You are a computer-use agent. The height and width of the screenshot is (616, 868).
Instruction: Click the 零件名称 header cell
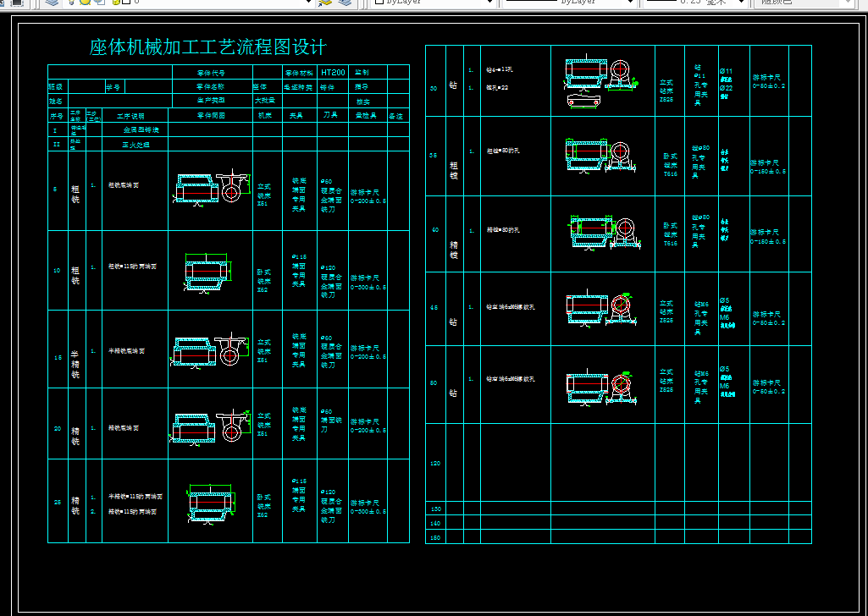pyautogui.click(x=211, y=86)
